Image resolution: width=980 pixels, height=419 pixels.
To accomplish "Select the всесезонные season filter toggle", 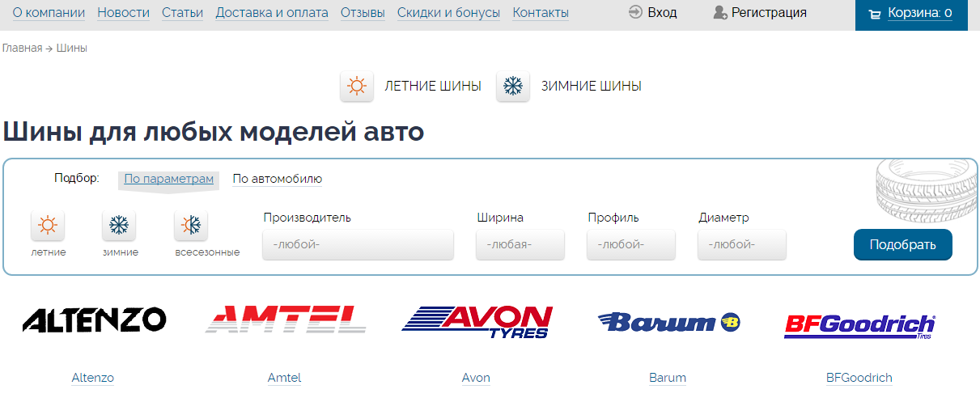I will tap(191, 225).
